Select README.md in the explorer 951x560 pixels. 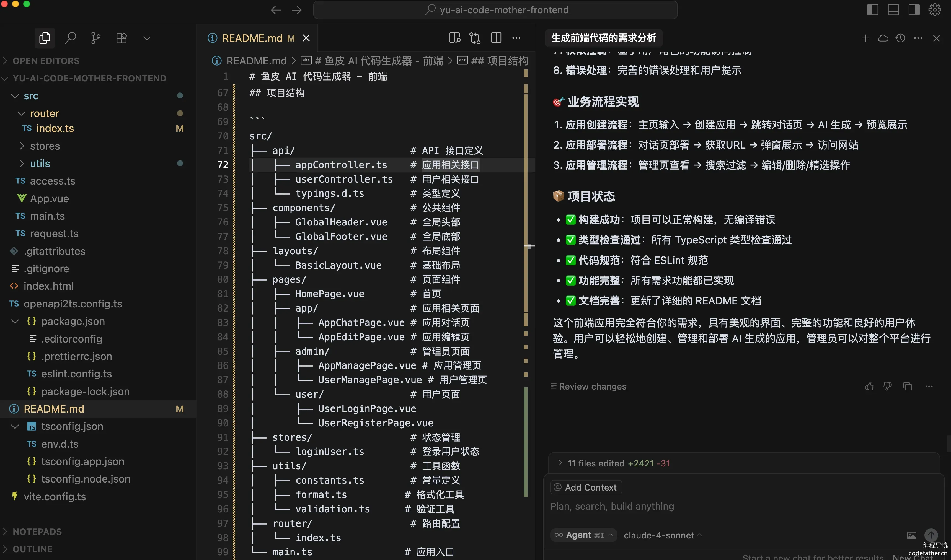(x=98, y=409)
